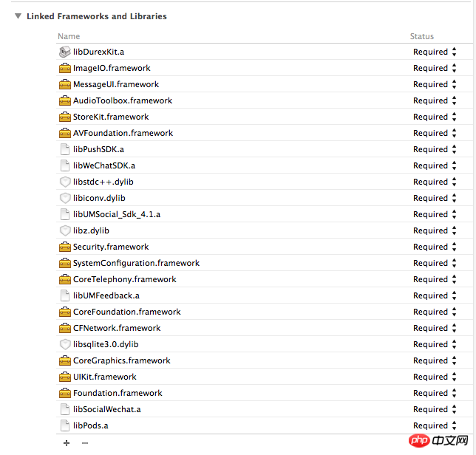
Task: Select the CoreGraphics.framework row text
Action: click(122, 360)
